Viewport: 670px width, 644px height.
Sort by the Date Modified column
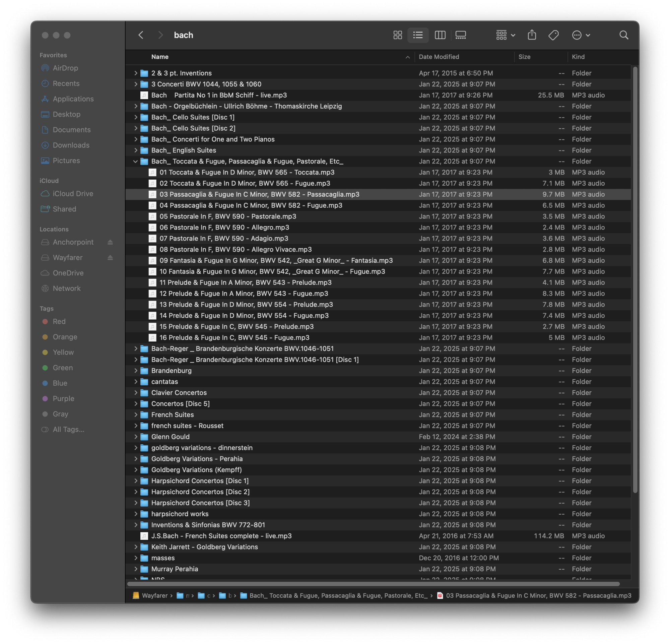click(439, 57)
